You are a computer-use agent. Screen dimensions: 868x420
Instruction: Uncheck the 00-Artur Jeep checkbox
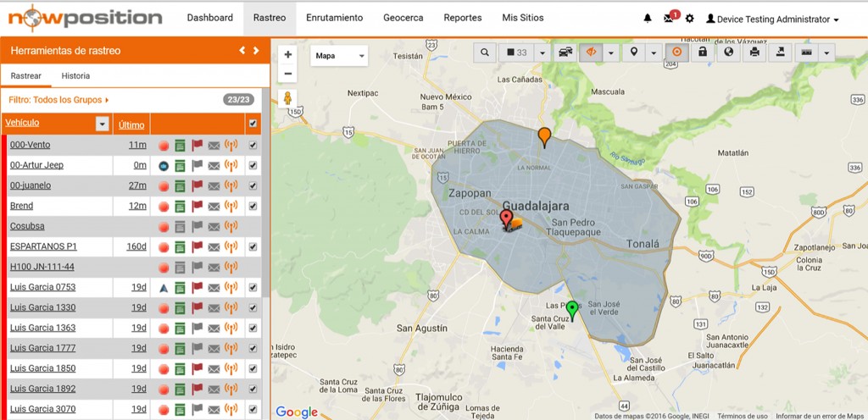253,165
